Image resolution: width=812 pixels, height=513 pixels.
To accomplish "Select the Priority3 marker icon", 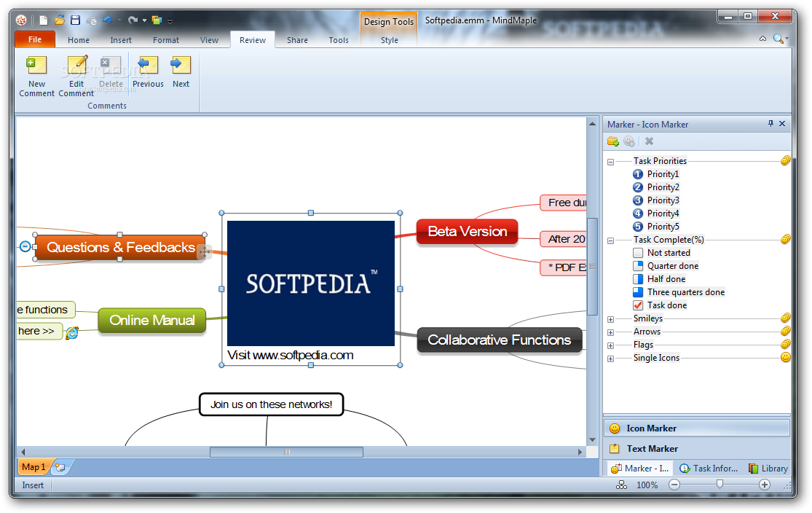I will click(638, 200).
